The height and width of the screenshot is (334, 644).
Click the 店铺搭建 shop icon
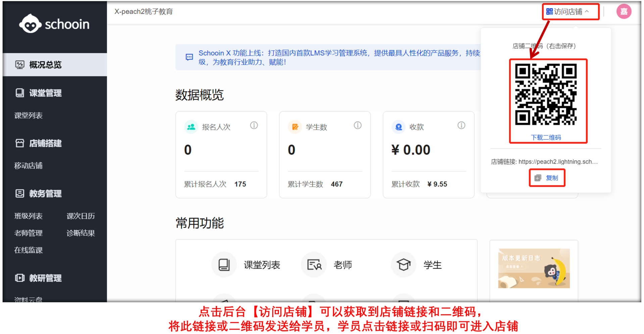pos(20,143)
